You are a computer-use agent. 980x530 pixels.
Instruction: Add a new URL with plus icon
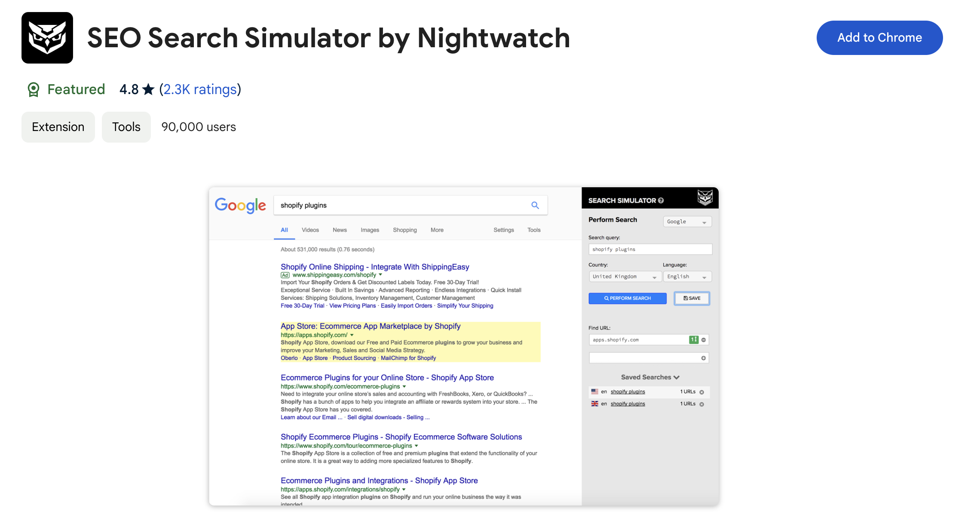click(x=704, y=358)
